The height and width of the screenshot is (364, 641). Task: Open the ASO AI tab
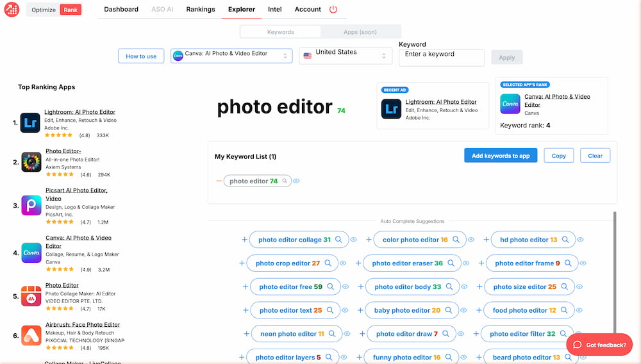pos(162,10)
